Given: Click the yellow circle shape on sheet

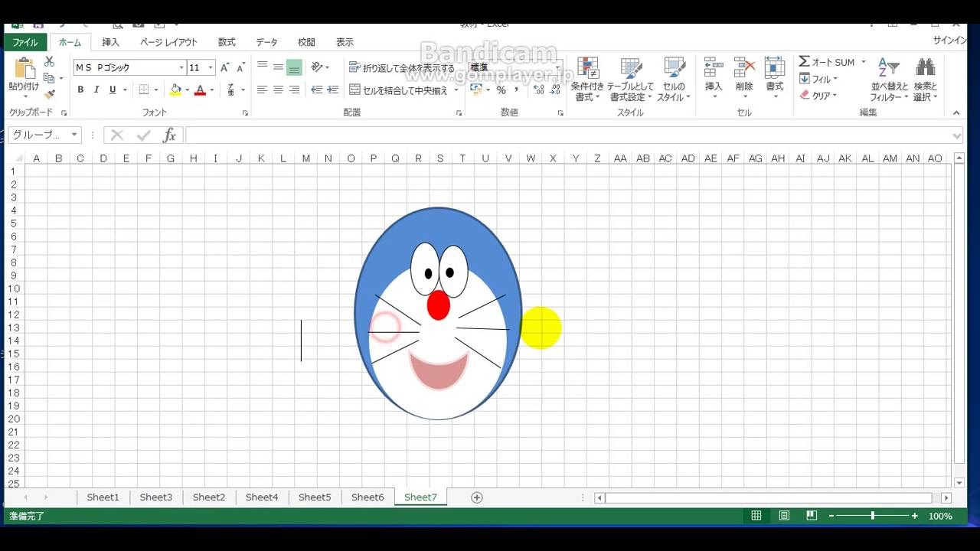Looking at the screenshot, I should pos(541,328).
